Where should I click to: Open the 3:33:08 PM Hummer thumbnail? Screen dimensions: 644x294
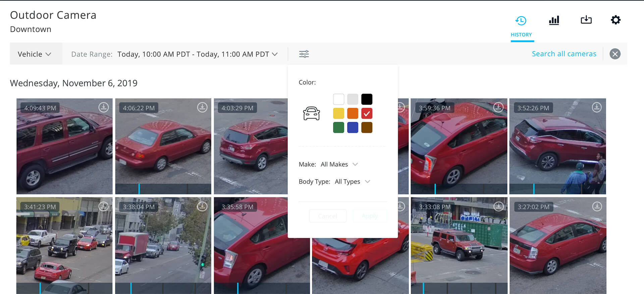pyautogui.click(x=459, y=245)
